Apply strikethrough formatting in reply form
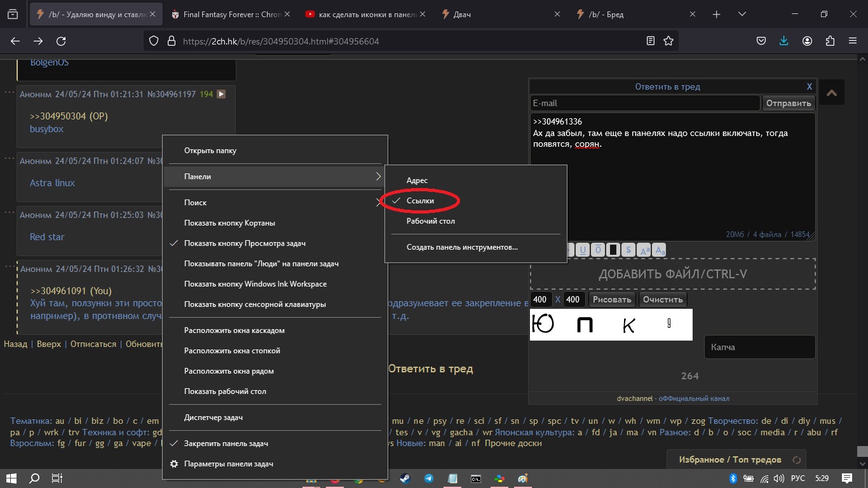The image size is (868, 488). point(628,250)
